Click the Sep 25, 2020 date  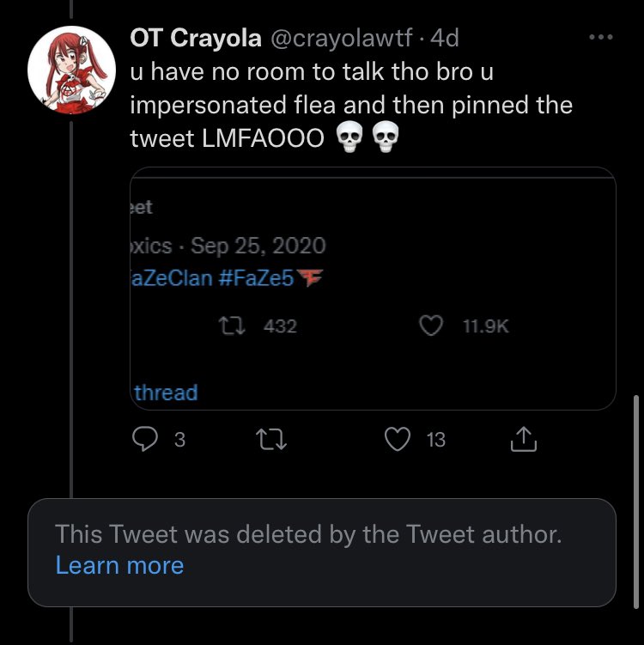(258, 246)
